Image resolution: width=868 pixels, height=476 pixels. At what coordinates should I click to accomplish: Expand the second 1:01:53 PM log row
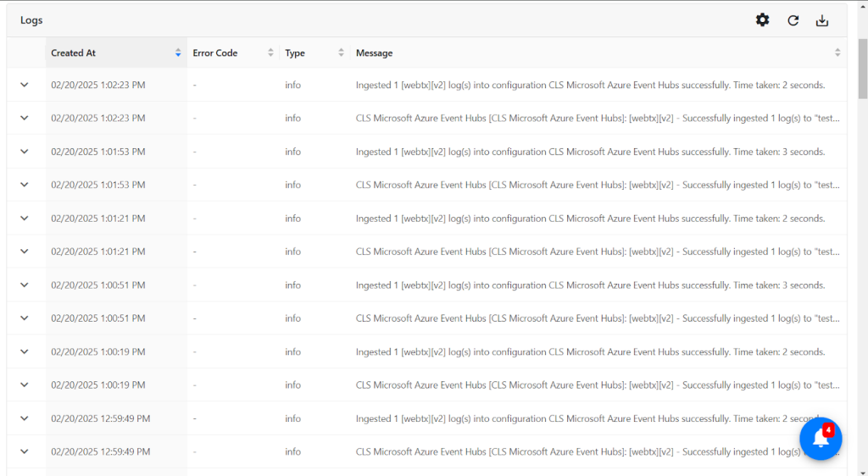tap(25, 185)
